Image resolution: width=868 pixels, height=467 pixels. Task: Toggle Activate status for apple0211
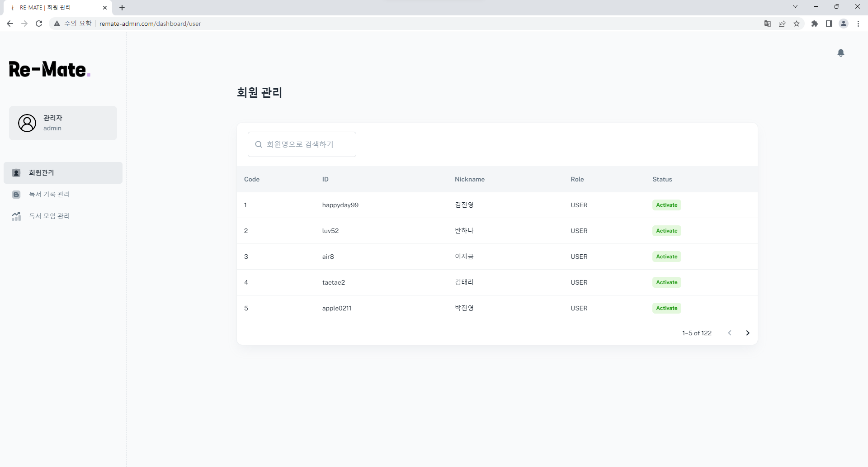[667, 308]
